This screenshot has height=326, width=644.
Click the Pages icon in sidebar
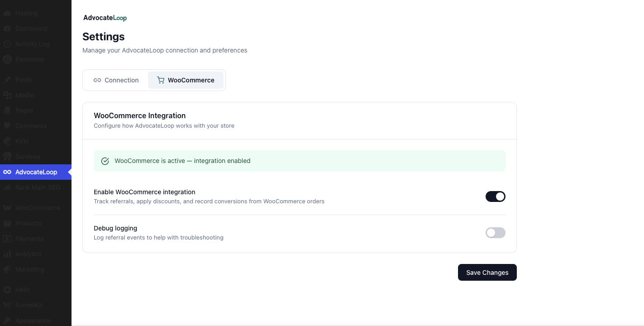tap(7, 110)
